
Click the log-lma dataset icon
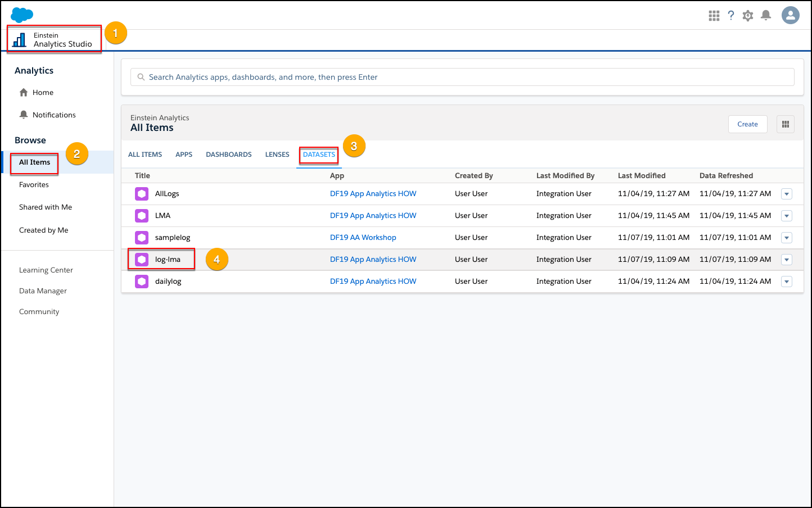pos(142,260)
